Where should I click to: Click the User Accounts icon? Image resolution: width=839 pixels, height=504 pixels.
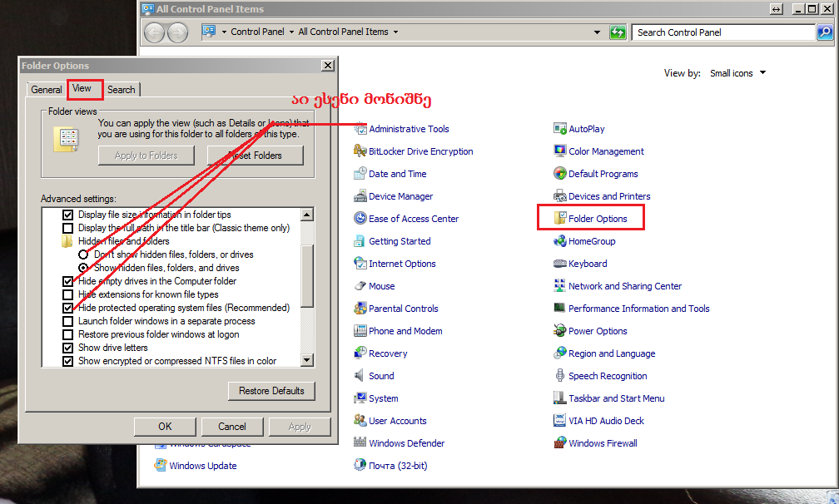pos(360,421)
